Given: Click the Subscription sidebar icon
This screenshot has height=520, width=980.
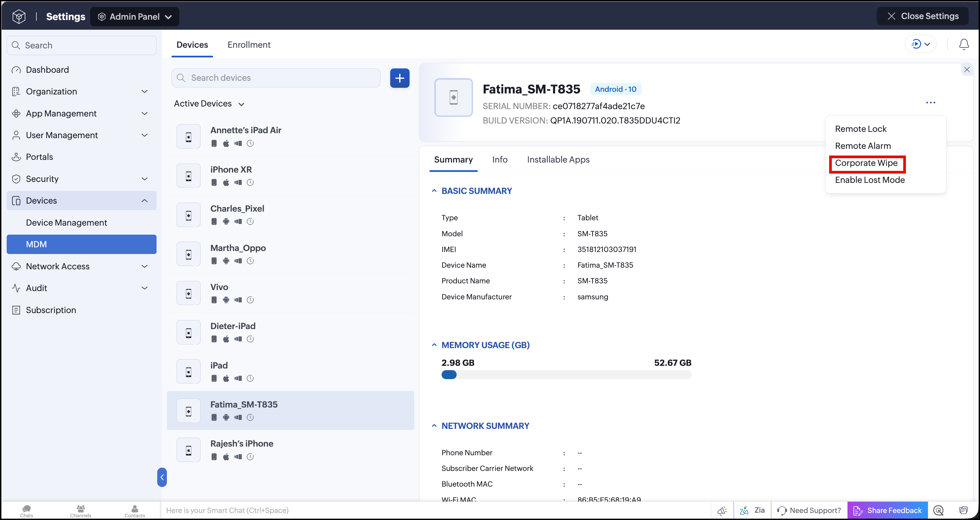Looking at the screenshot, I should (x=16, y=310).
